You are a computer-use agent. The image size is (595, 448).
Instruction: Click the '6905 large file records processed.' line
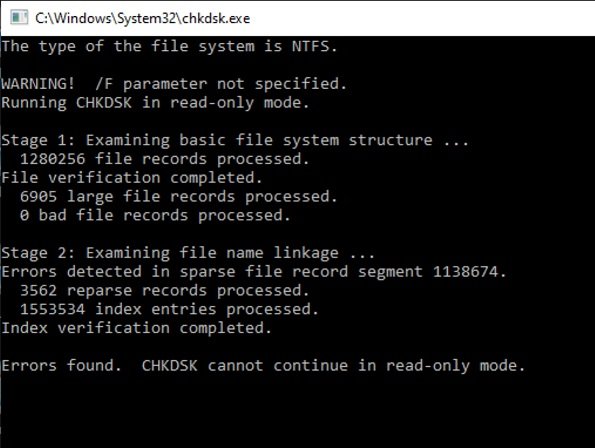tap(179, 197)
